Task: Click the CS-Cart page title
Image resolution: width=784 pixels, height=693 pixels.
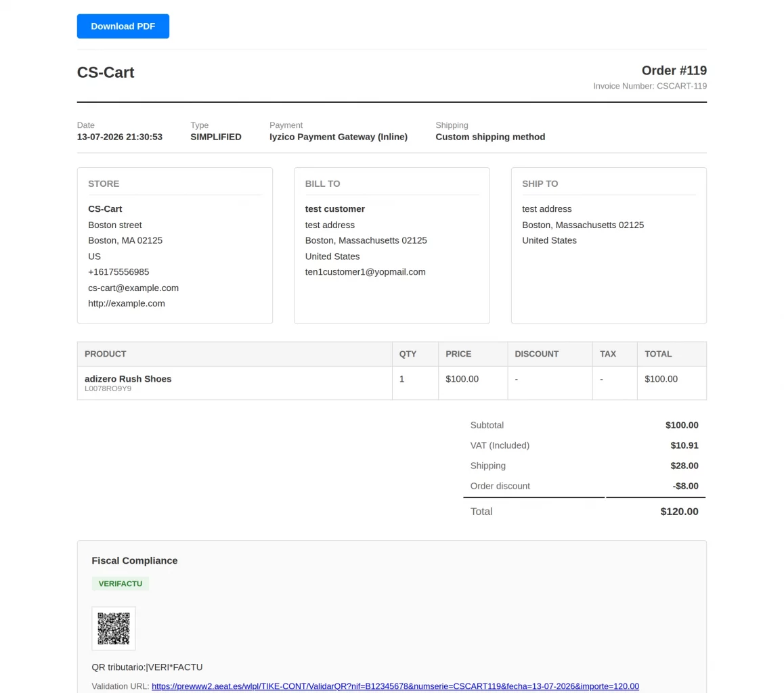Action: [x=106, y=72]
